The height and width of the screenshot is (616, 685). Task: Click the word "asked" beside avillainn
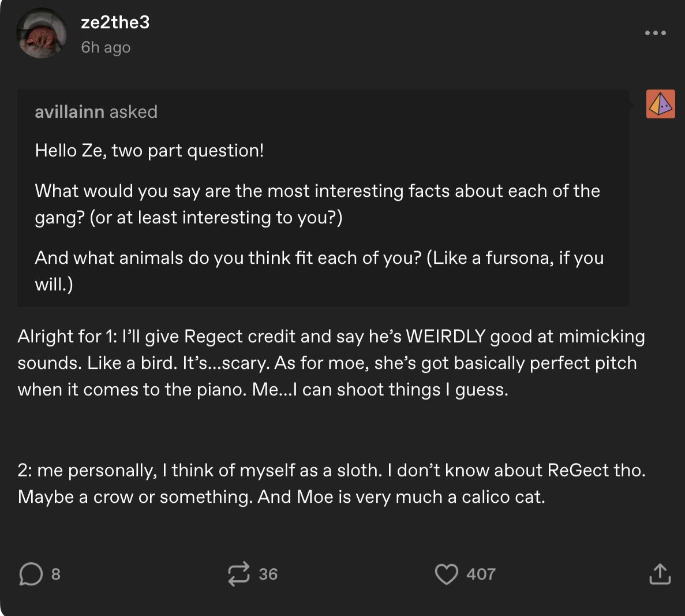(133, 111)
